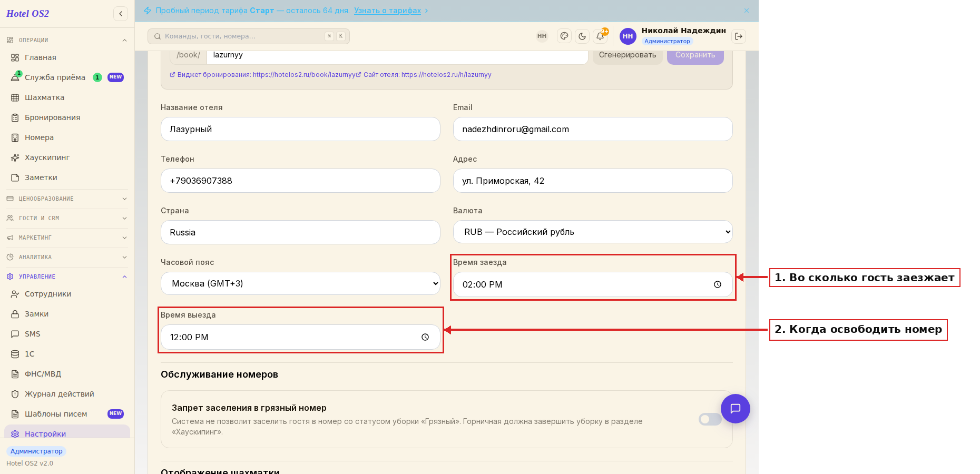
Task: Open the check-in time clock picker
Action: [718, 284]
